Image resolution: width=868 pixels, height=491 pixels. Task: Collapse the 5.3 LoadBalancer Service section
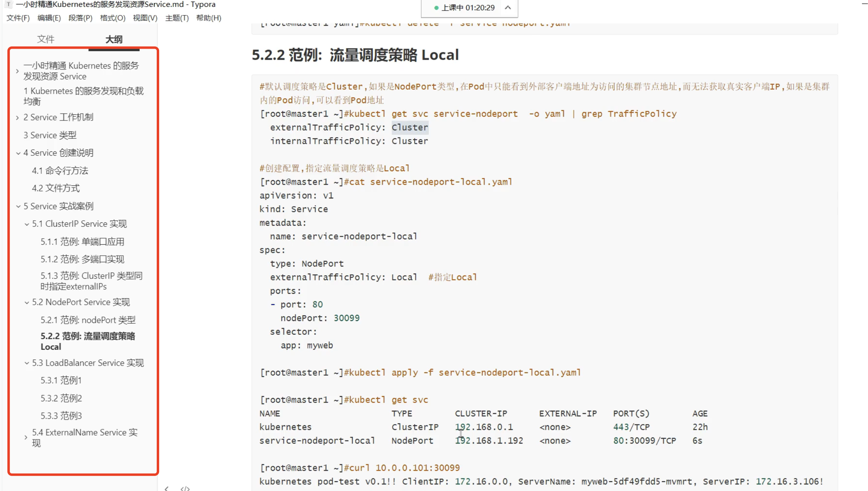point(26,363)
